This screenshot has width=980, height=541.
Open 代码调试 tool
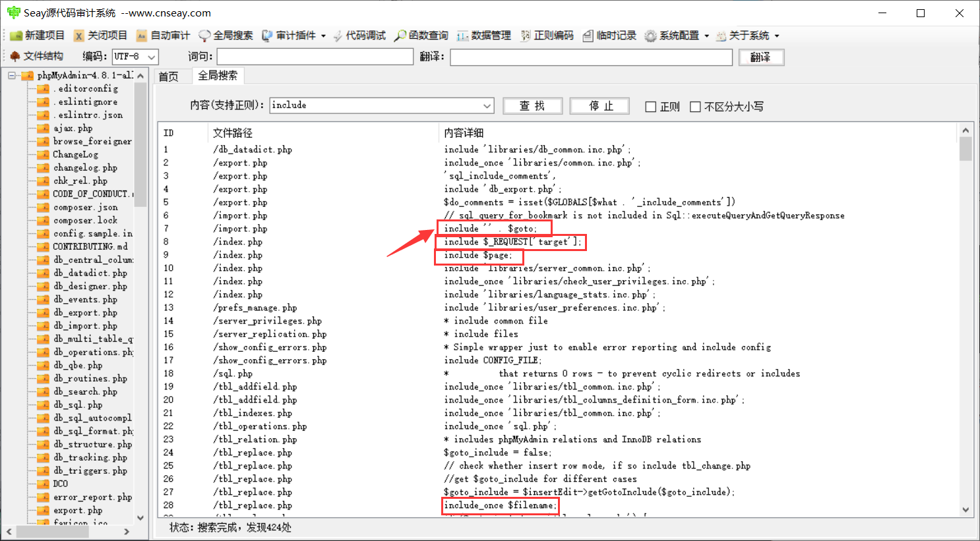[360, 36]
